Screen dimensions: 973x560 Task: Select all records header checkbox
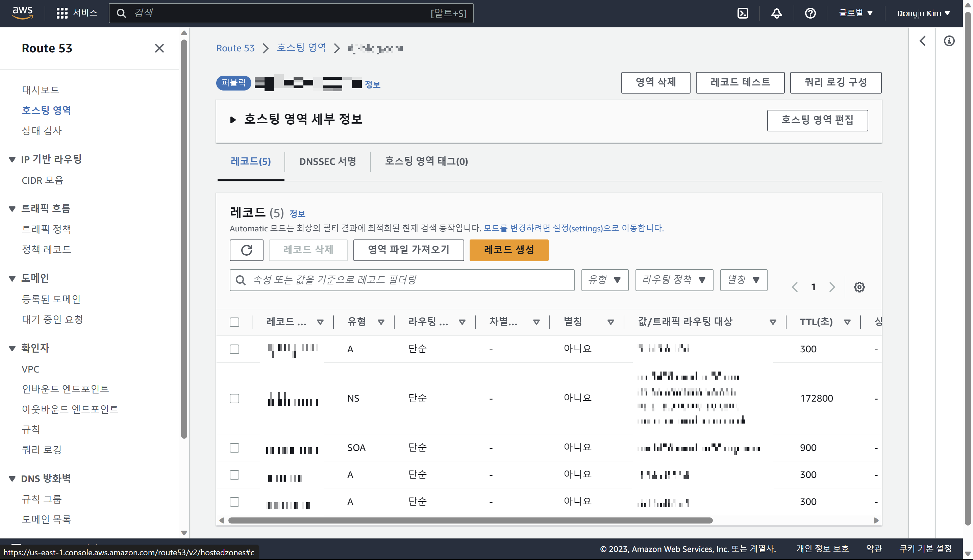pyautogui.click(x=234, y=322)
